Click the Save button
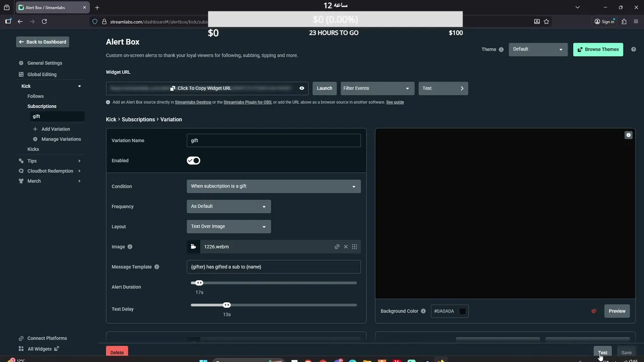The width and height of the screenshot is (644, 362). point(626,352)
